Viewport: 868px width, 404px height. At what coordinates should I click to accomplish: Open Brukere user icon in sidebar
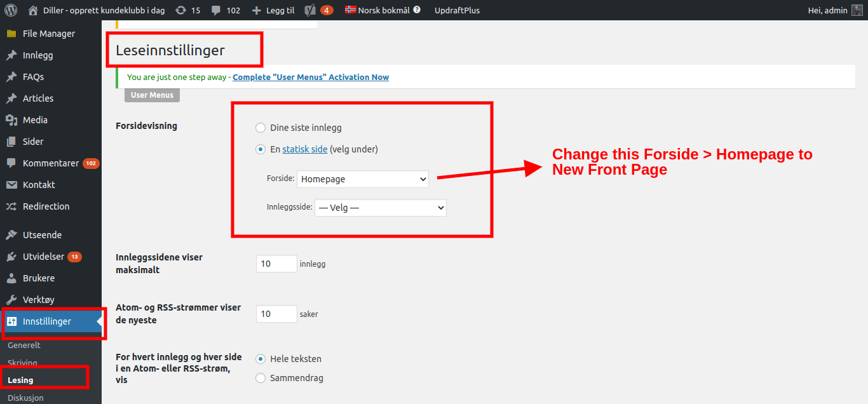coord(11,278)
